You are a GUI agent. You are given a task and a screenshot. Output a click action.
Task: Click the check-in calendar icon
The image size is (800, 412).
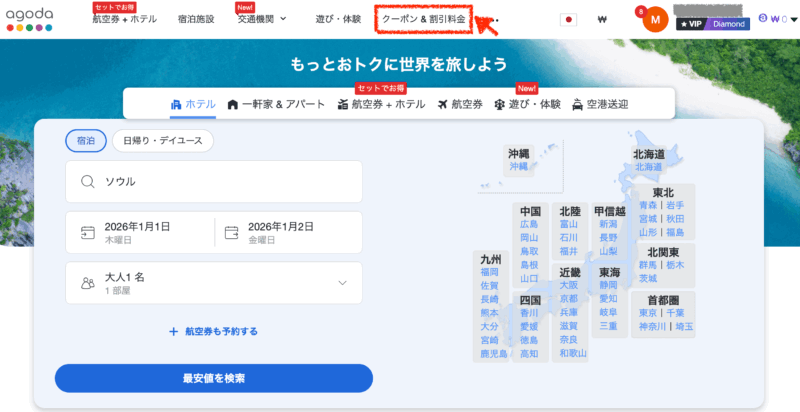(88, 233)
